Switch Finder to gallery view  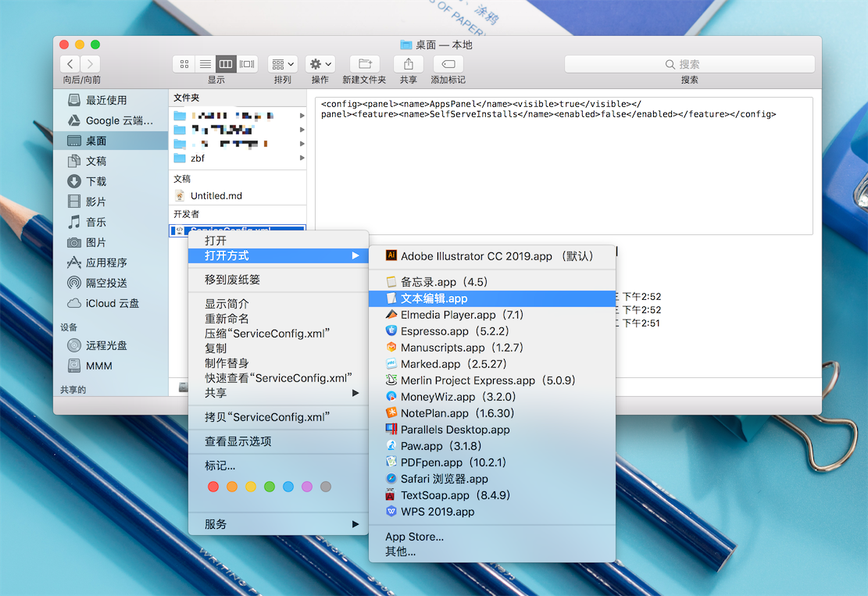pos(247,64)
